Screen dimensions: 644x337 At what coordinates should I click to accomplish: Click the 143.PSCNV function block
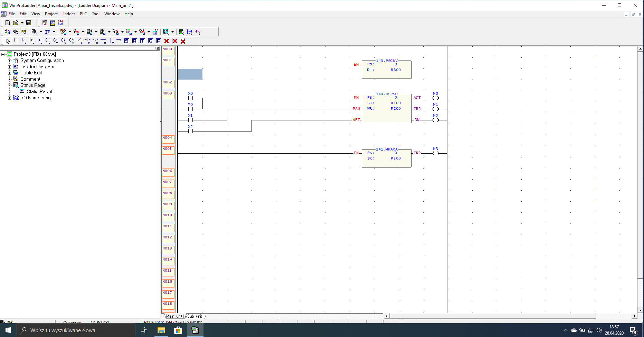(387, 69)
